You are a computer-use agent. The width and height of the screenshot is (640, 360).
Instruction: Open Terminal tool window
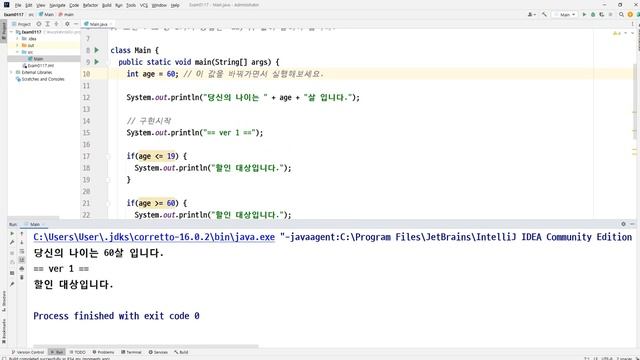131,352
